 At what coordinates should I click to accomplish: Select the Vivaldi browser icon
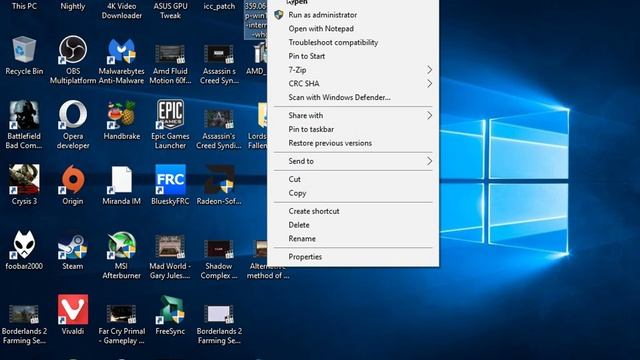point(73,309)
